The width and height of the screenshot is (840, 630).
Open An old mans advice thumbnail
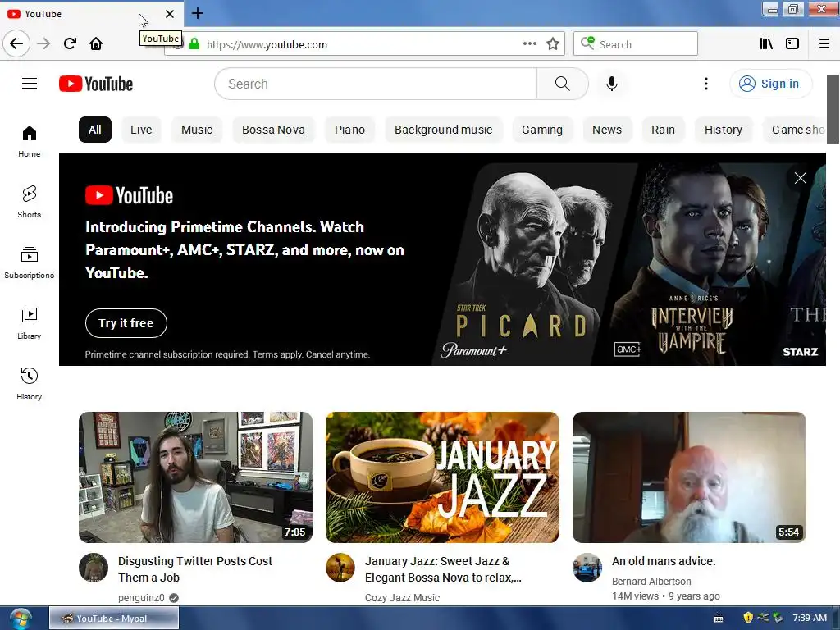[689, 477]
